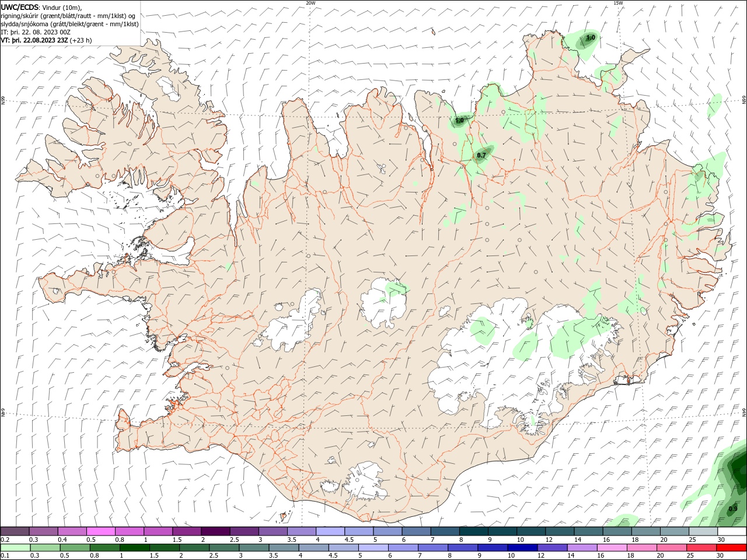Pick the darkest green swatch labeled 1, bottom legend
The height and width of the screenshot is (560, 747).
click(134, 548)
